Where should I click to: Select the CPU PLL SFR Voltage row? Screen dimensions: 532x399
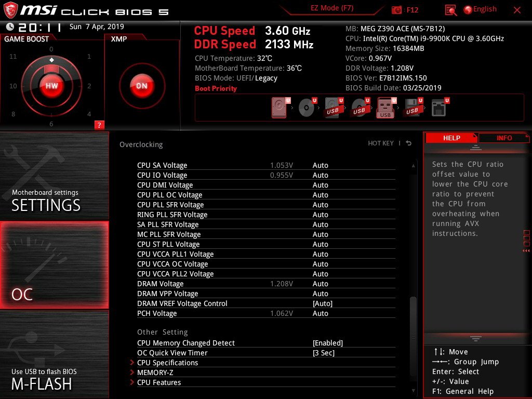pos(266,205)
